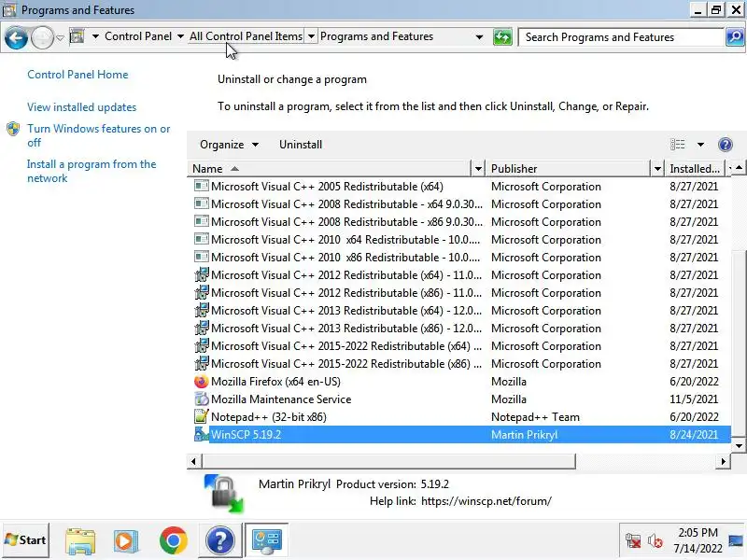
Task: Select Visual C++ 2015-2022 (x86) installer icon
Action: (202, 364)
